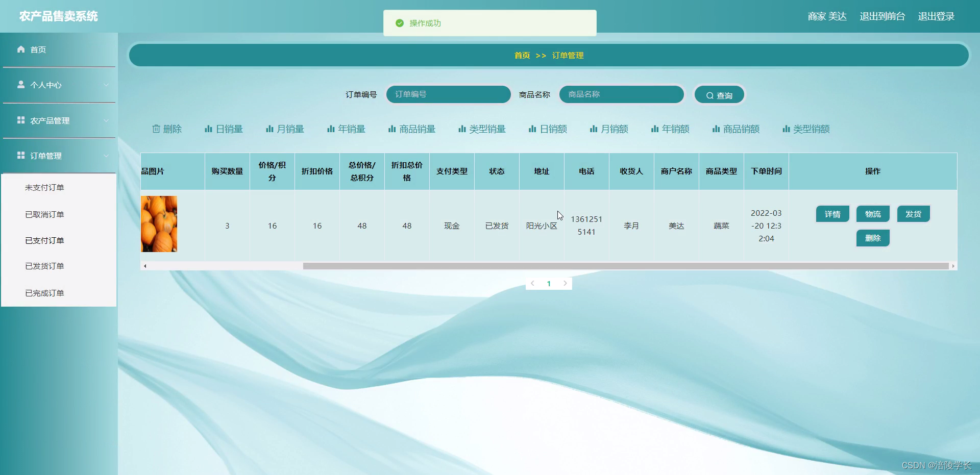Expand the 农产品管理 menu chevron
The width and height of the screenshot is (980, 475).
click(106, 120)
